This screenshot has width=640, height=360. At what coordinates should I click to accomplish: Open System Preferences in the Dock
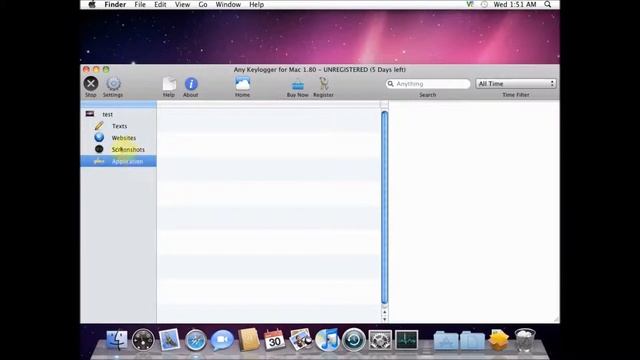[x=380, y=340]
